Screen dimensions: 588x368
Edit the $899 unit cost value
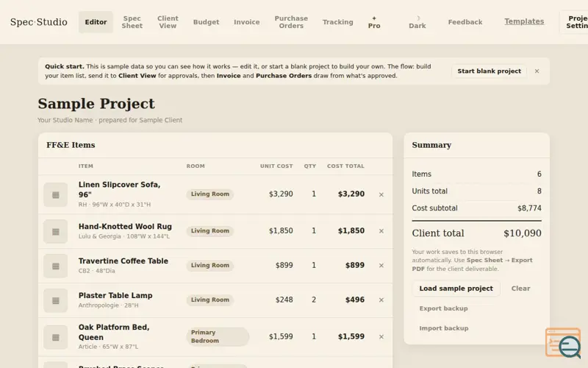tap(284, 266)
